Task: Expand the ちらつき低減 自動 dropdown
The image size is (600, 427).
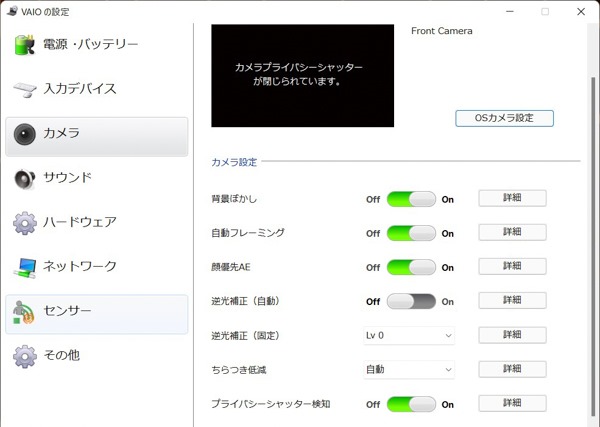Action: point(409,370)
